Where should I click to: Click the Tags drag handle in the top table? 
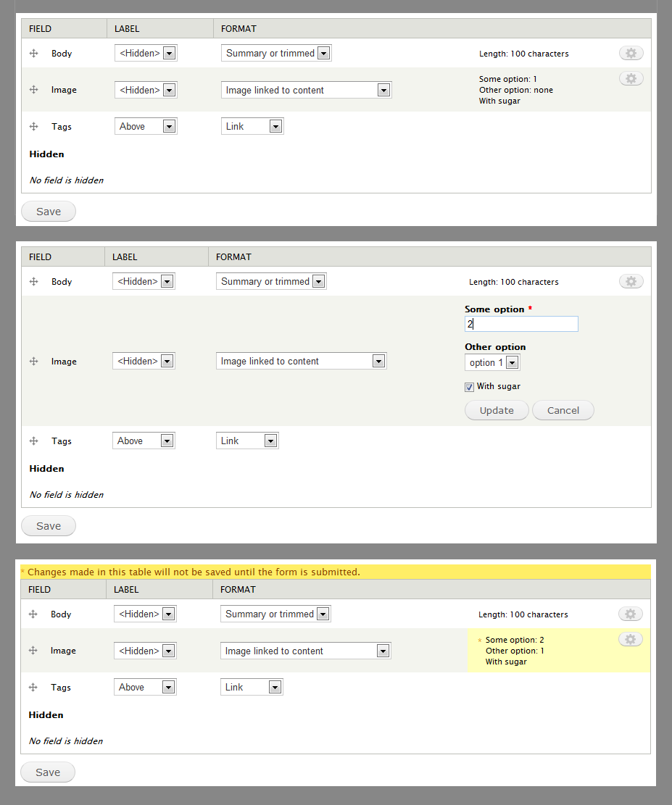[33, 127]
